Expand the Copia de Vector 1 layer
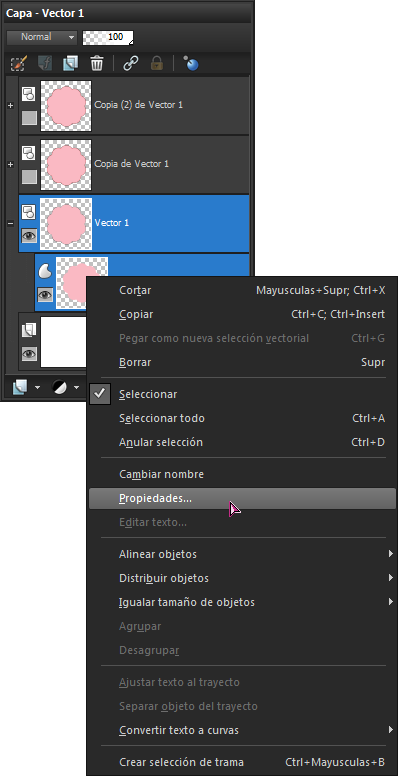The image size is (398, 776). [10, 164]
